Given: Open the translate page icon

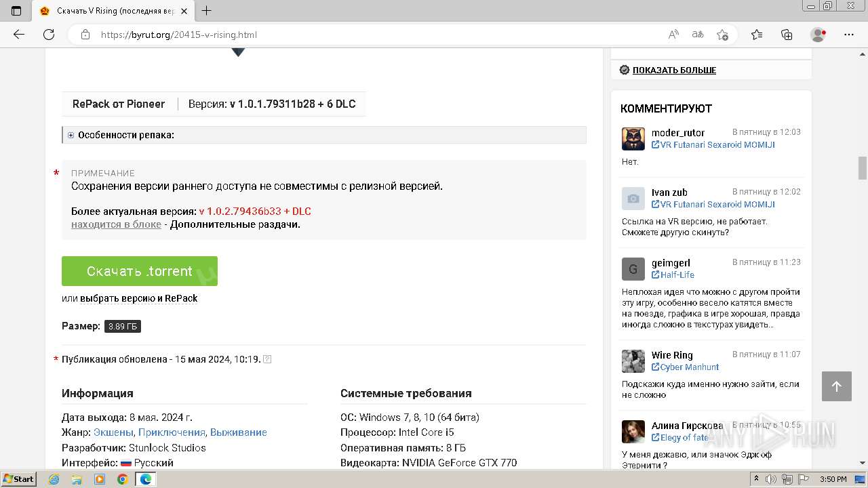Looking at the screenshot, I should pyautogui.click(x=698, y=35).
